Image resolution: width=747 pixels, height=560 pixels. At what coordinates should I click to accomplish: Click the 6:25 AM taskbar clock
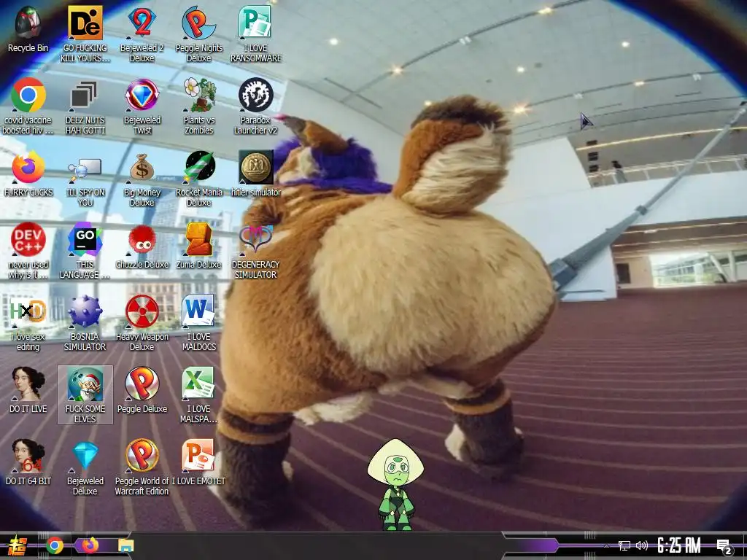tap(679, 545)
